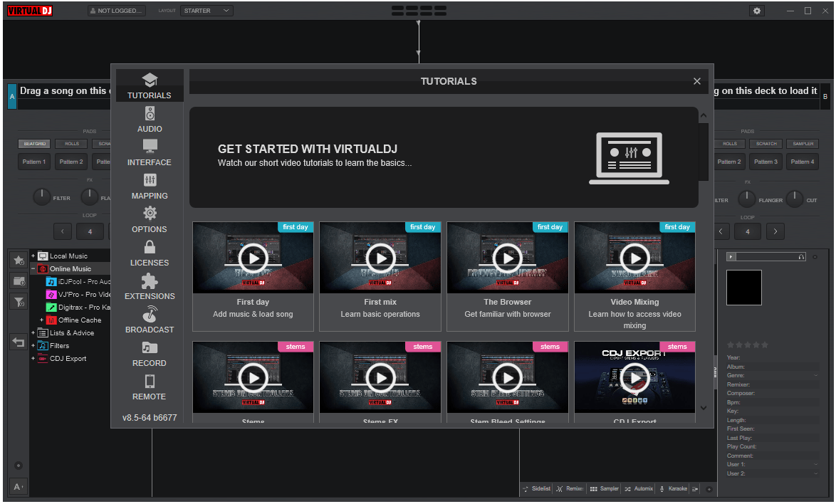Play The Browser tutorial video
The image size is (836, 504).
pyautogui.click(x=508, y=258)
